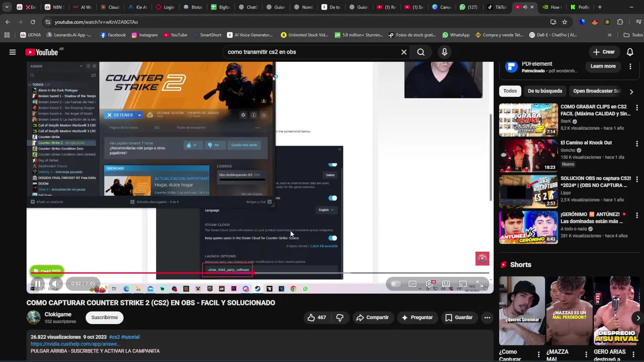Open El Camino al Knock Out thumbnail

point(528,155)
